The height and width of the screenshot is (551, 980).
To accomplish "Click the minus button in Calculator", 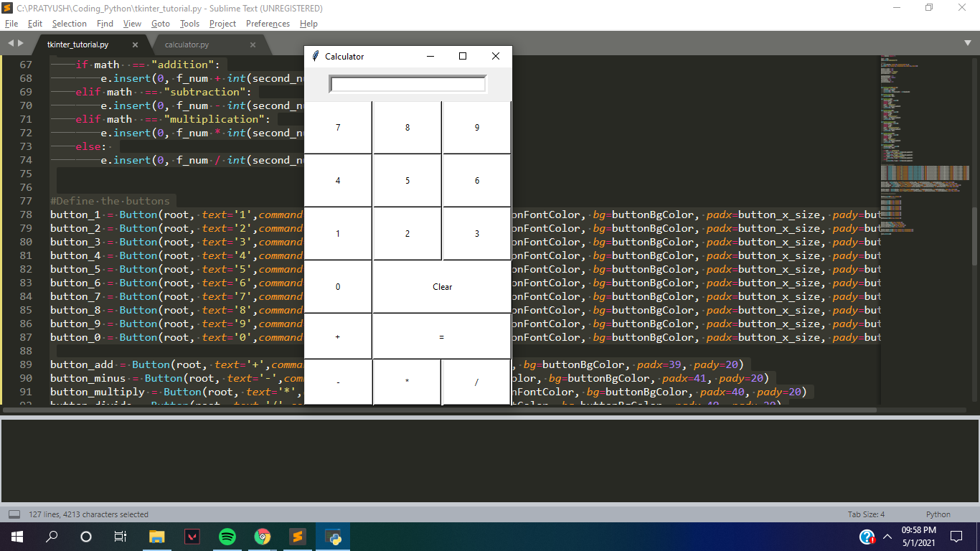I will click(338, 382).
